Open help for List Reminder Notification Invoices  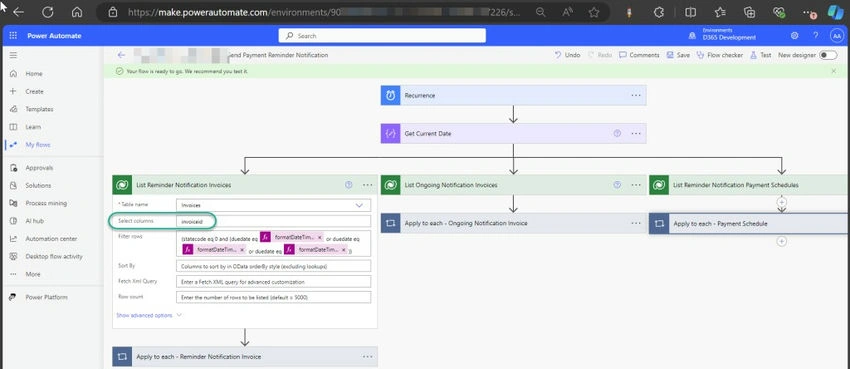349,185
